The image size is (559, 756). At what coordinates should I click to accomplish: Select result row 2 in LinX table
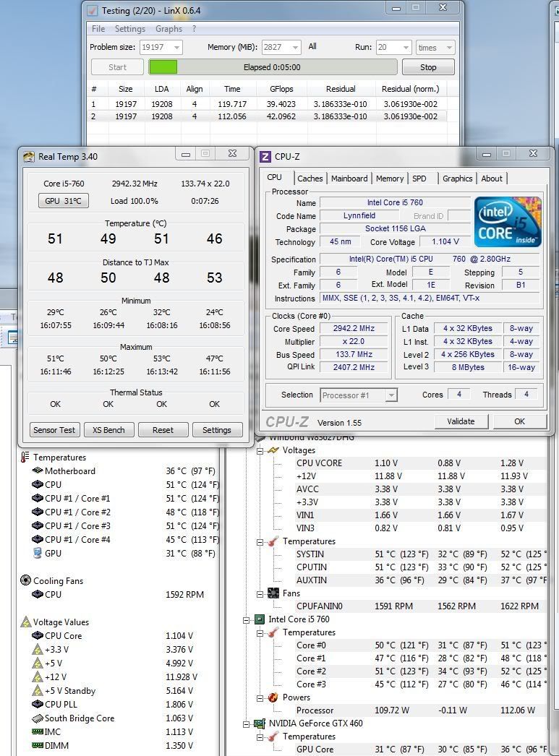tap(268, 116)
